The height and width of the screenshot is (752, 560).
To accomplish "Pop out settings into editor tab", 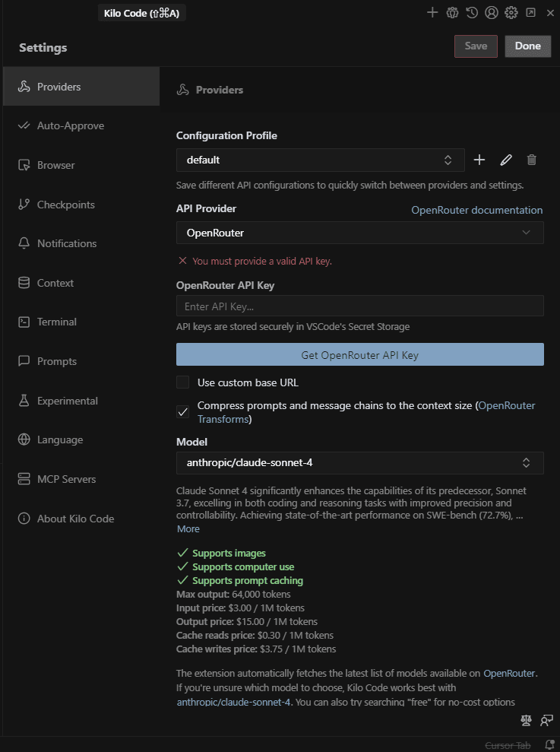I will point(530,12).
